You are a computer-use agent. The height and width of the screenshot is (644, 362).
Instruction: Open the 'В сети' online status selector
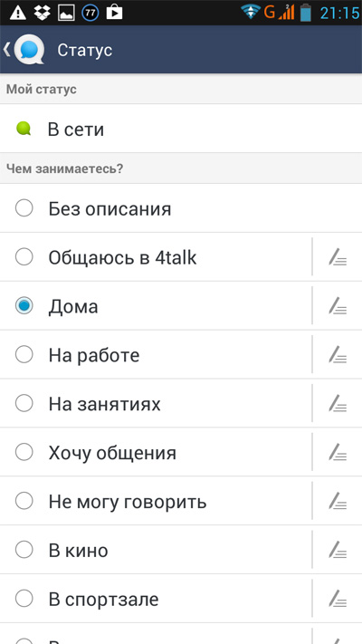point(181,129)
